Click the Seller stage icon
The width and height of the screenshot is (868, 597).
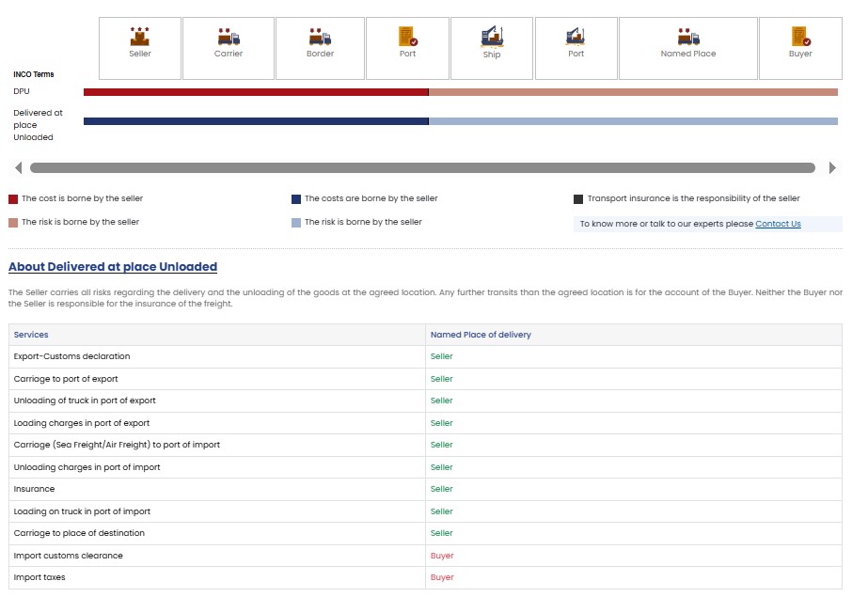pos(139,37)
